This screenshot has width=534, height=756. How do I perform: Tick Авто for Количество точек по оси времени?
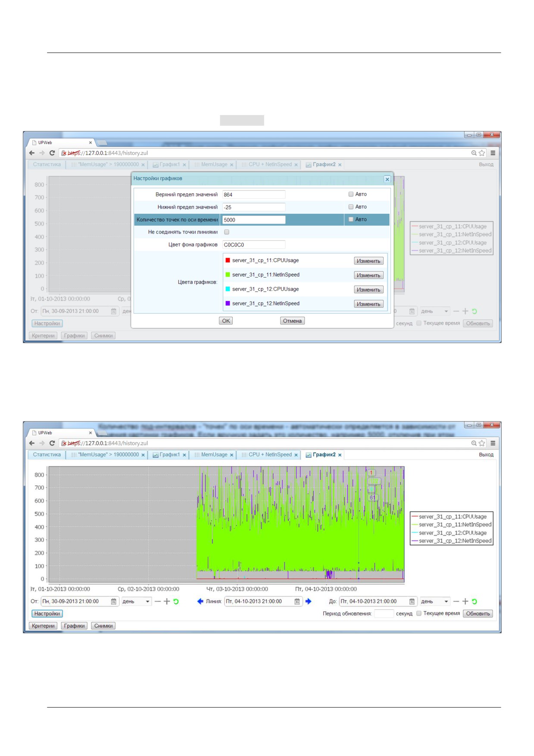[x=351, y=219]
